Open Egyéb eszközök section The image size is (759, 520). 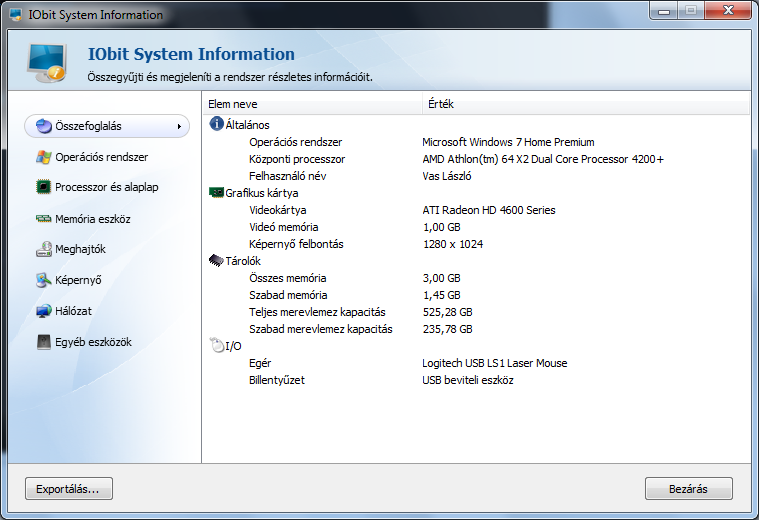tap(93, 342)
